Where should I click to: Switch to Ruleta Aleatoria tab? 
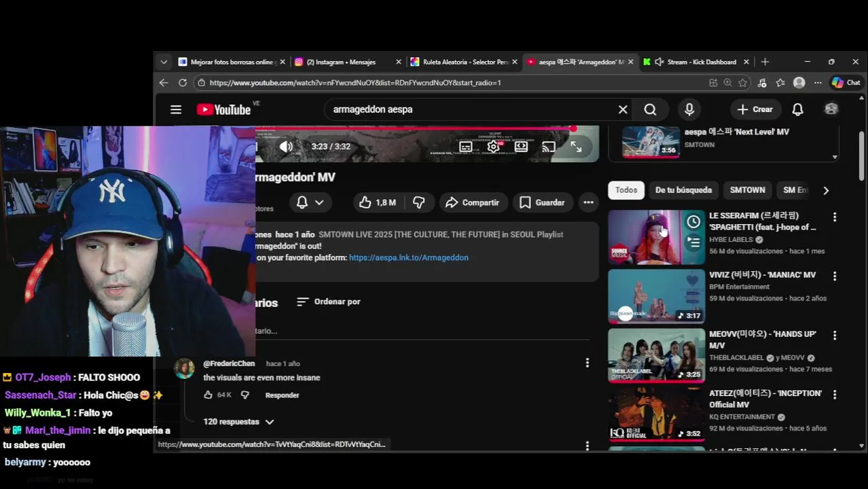pyautogui.click(x=463, y=62)
